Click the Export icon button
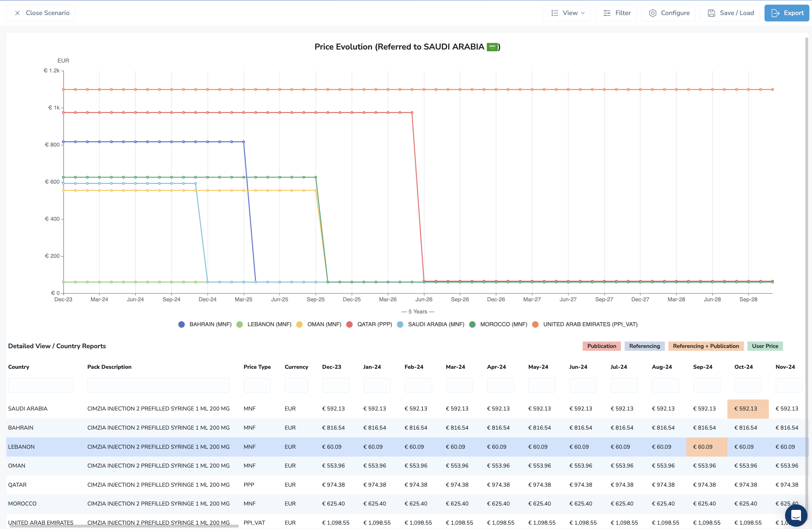The height and width of the screenshot is (529, 812). pyautogui.click(x=775, y=13)
